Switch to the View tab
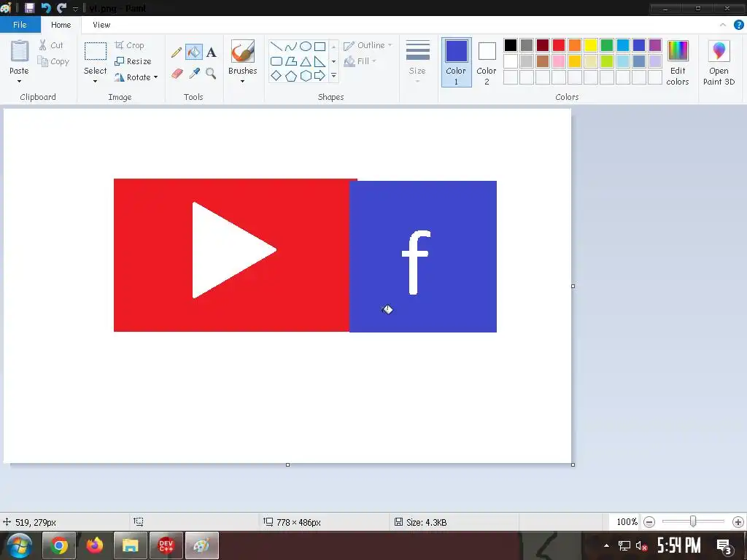This screenshot has height=560, width=747. click(101, 25)
